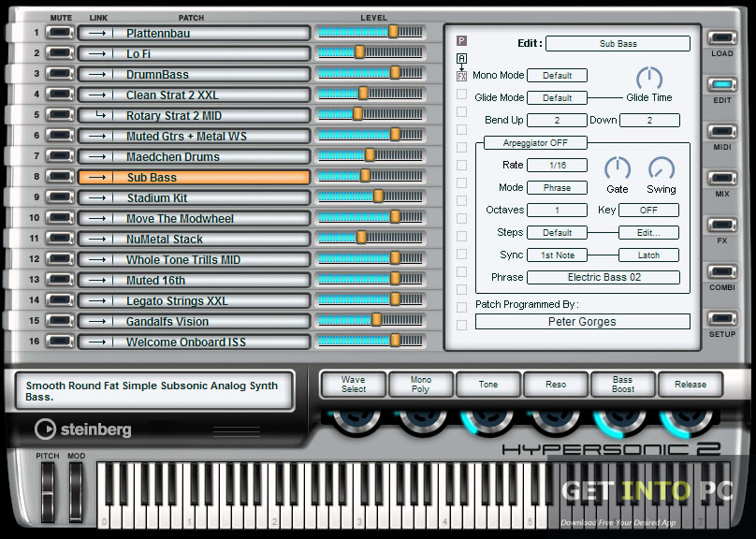Click the level slider for Gandalfs Vision
The width and height of the screenshot is (756, 539).
coord(371,321)
